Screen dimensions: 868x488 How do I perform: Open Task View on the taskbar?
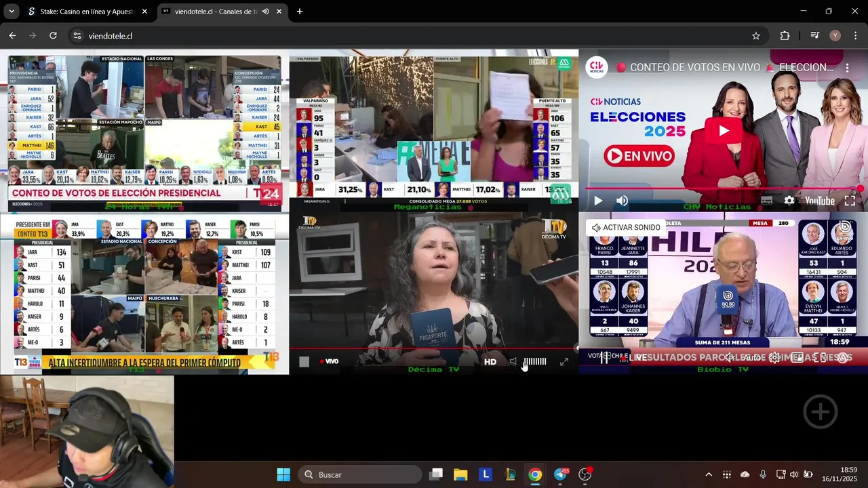click(436, 474)
